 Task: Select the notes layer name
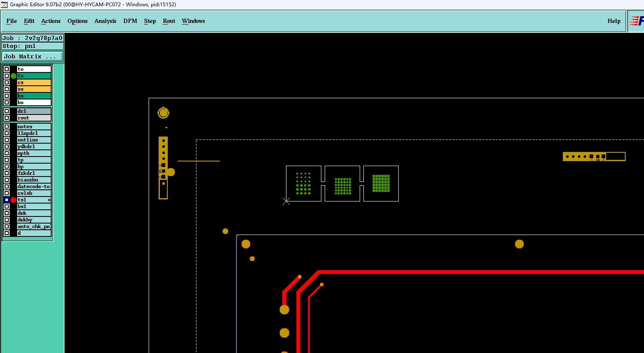point(34,127)
